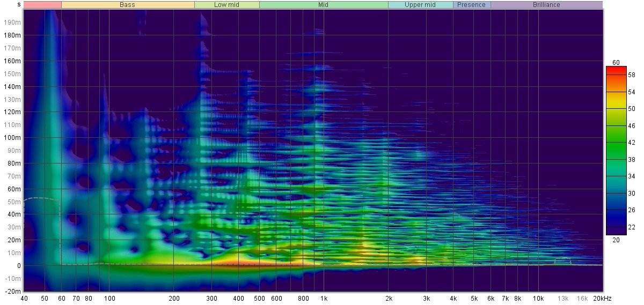
Task: Click the 5k frequency axis label
Action: (474, 299)
